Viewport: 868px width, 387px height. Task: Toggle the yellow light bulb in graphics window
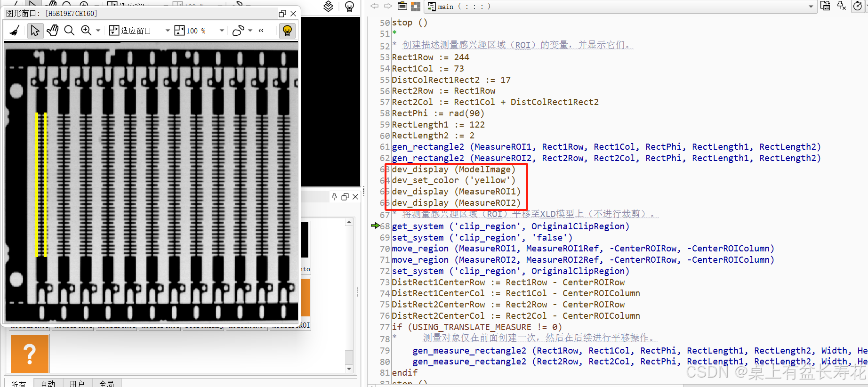(x=287, y=31)
